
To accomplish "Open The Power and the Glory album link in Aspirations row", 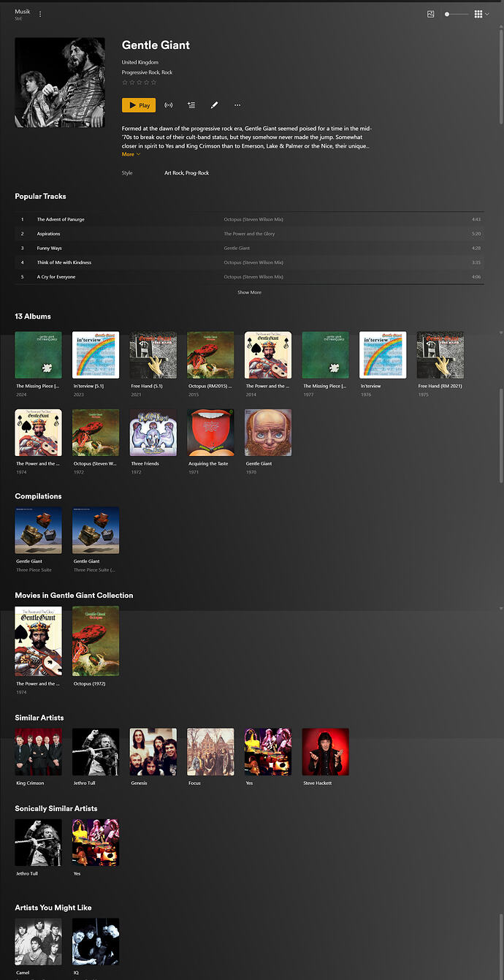I will pyautogui.click(x=251, y=234).
